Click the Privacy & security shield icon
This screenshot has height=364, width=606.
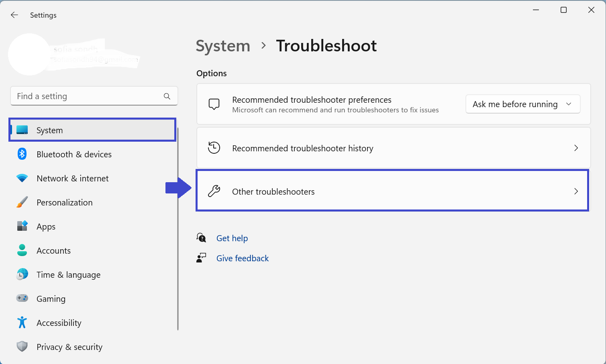click(22, 346)
